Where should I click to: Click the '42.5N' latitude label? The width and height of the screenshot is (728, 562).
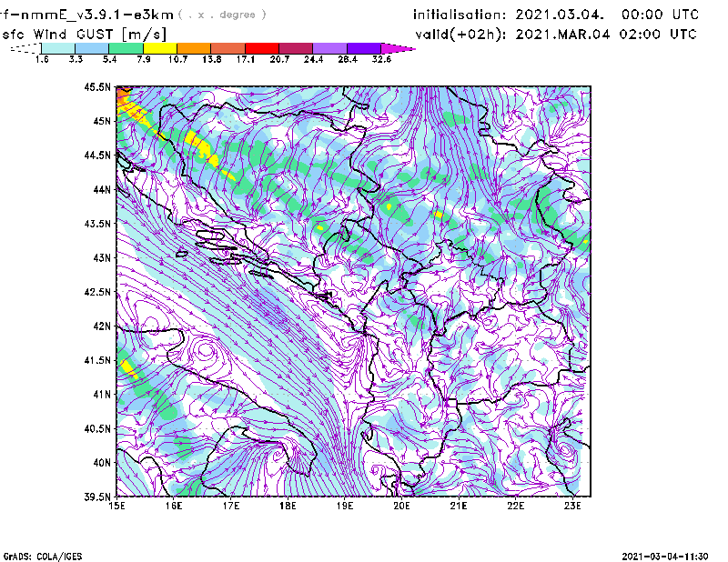pos(97,292)
